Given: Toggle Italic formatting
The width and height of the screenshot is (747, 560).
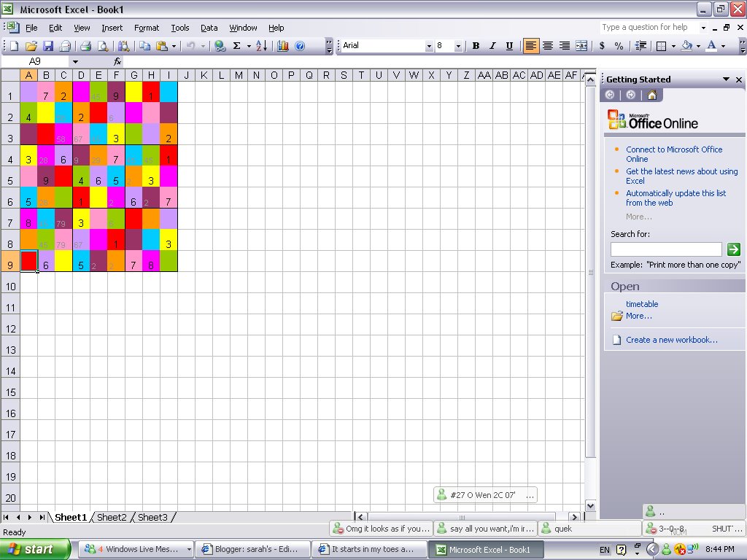Looking at the screenshot, I should (x=492, y=46).
